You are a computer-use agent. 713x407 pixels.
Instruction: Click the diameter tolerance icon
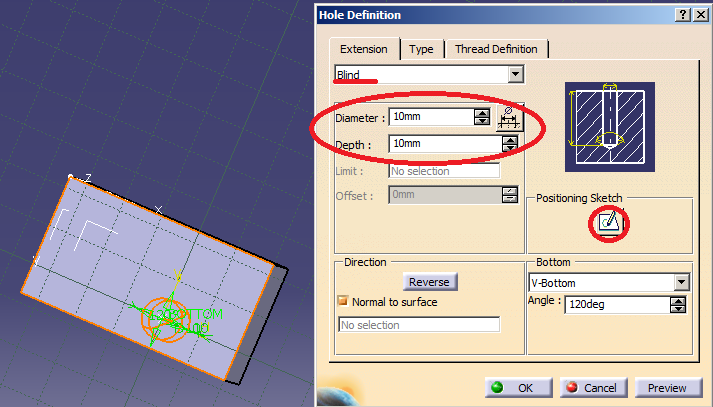click(x=510, y=117)
